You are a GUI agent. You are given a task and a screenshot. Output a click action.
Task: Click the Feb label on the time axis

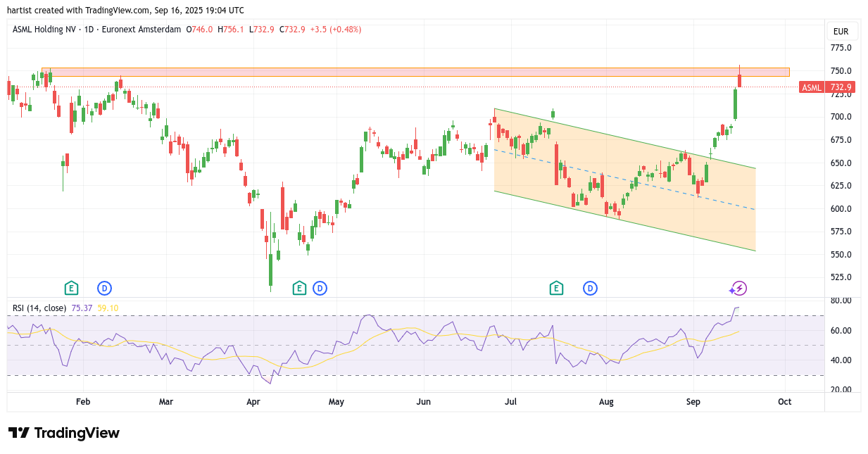point(83,402)
